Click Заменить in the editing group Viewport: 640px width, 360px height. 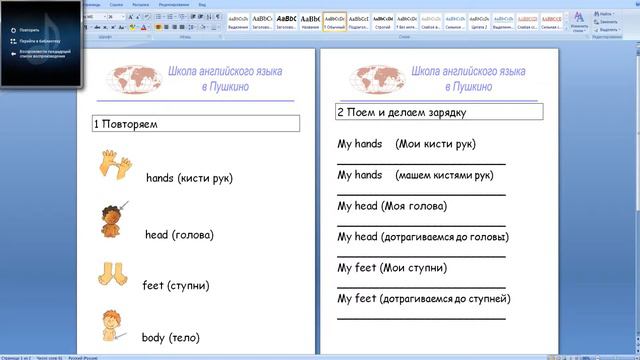[606, 22]
